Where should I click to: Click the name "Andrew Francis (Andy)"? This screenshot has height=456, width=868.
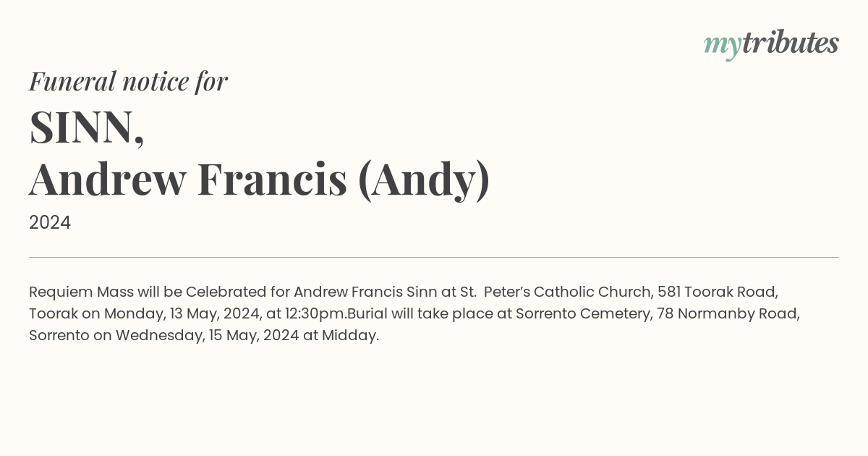pos(260,180)
